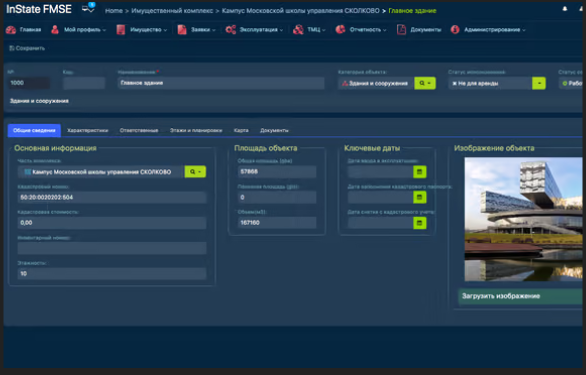Click the Кадастровая стоимость field 0,00
The width and height of the screenshot is (586, 375).
pos(112,223)
